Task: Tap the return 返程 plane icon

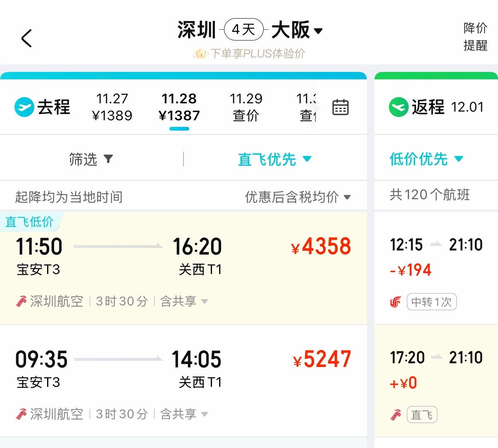Action: coord(398,107)
